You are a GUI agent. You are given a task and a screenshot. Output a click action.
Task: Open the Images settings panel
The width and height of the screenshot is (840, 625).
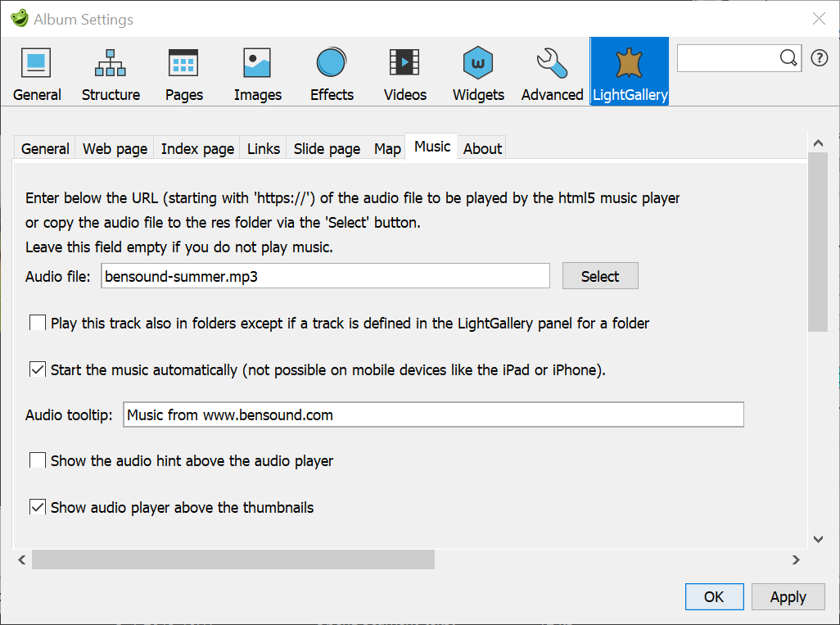point(257,72)
